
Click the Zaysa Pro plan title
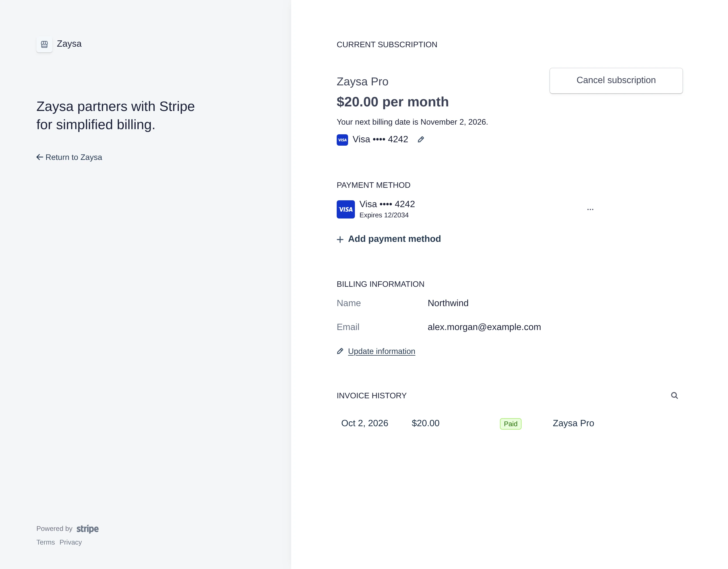(362, 82)
